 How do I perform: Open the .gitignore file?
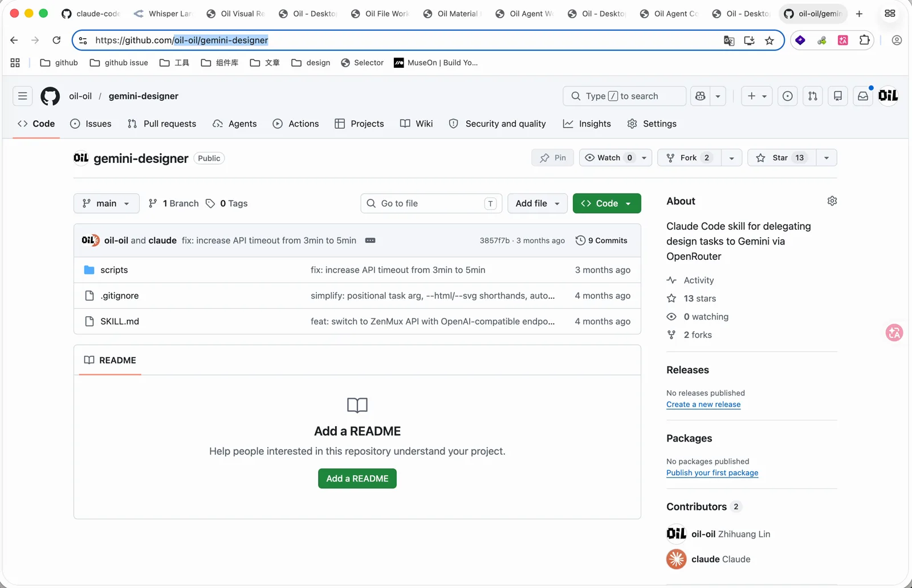tap(120, 296)
